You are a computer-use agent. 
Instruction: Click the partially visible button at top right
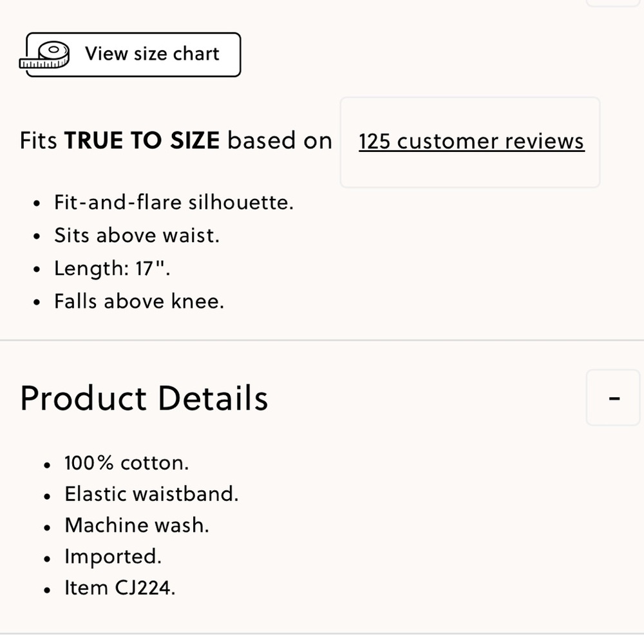[x=614, y=3]
